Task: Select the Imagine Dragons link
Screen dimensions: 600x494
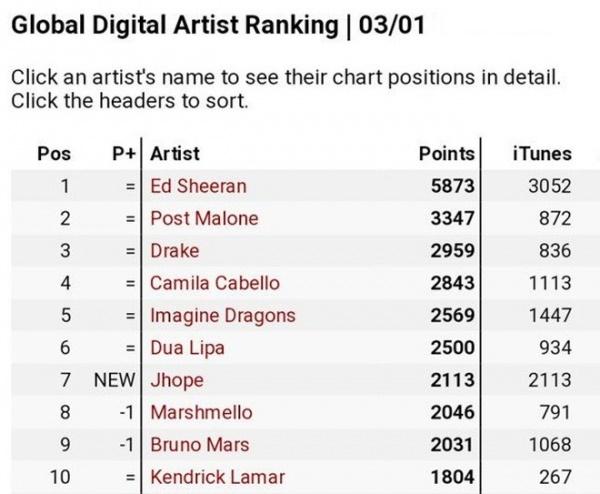Action: [x=223, y=315]
